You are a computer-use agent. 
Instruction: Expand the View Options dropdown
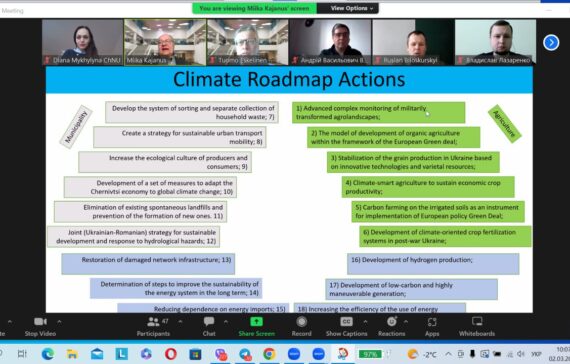pyautogui.click(x=352, y=8)
